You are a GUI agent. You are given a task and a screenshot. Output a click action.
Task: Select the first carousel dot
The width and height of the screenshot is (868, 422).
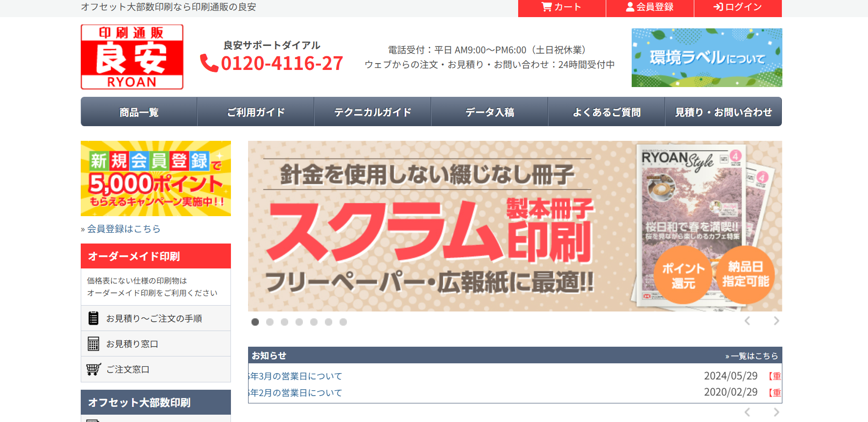tap(255, 322)
